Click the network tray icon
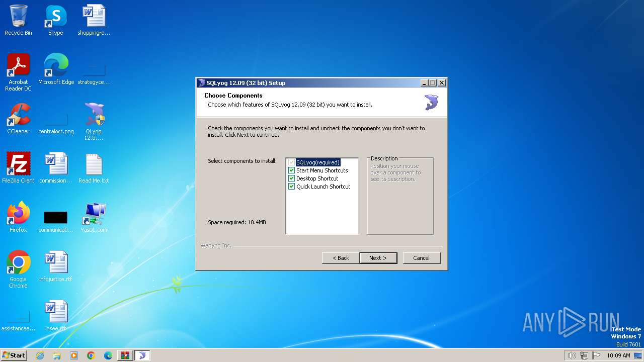 point(584,355)
